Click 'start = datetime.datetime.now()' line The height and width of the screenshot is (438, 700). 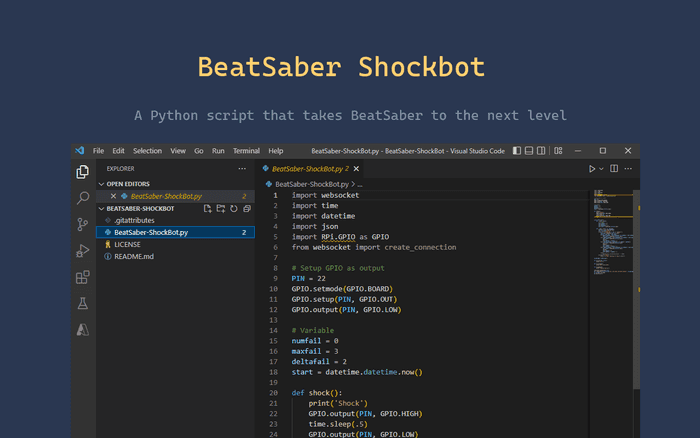[357, 372]
